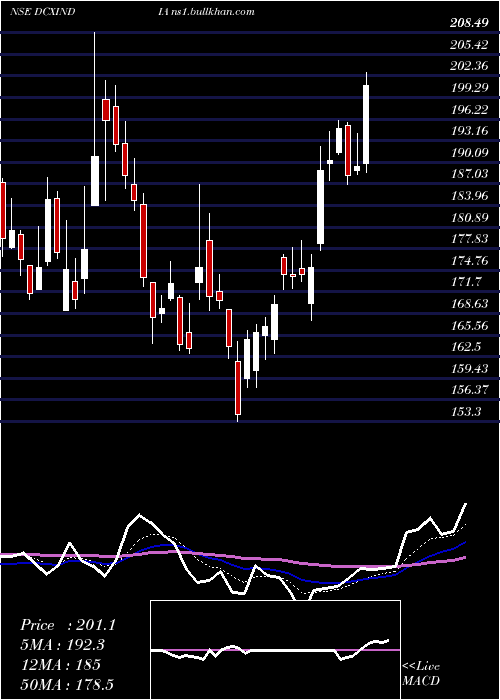Screen dimensions: 500x700
Task: Click the 199.29 price axis label
Action: click(x=469, y=88)
